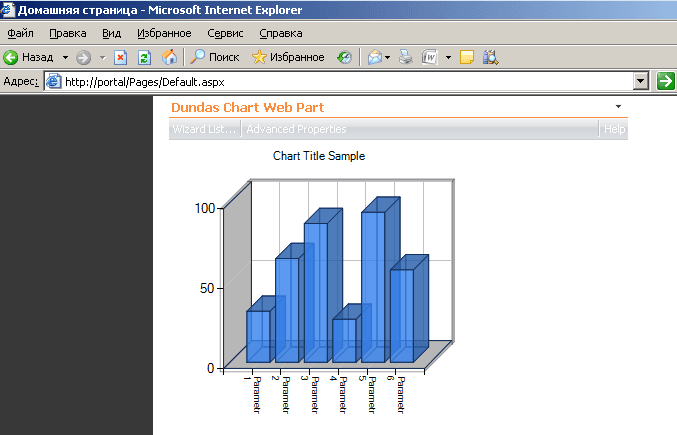Click the Parameter 4 bar in chart
The image size is (677, 435).
pos(344,340)
